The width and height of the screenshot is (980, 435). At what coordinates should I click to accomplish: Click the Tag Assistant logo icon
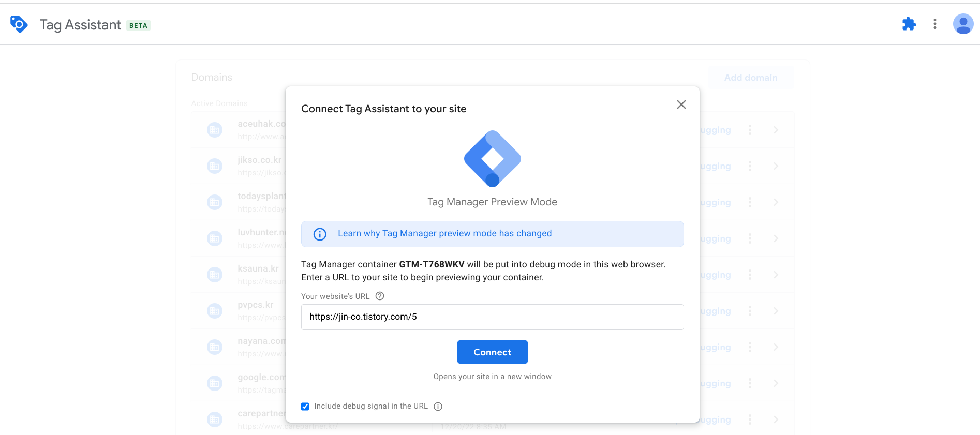19,24
